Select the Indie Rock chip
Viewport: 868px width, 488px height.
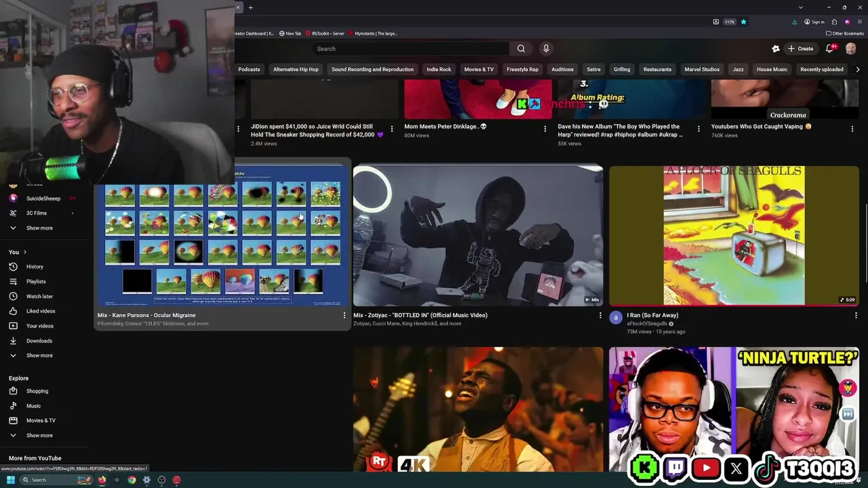click(x=439, y=69)
